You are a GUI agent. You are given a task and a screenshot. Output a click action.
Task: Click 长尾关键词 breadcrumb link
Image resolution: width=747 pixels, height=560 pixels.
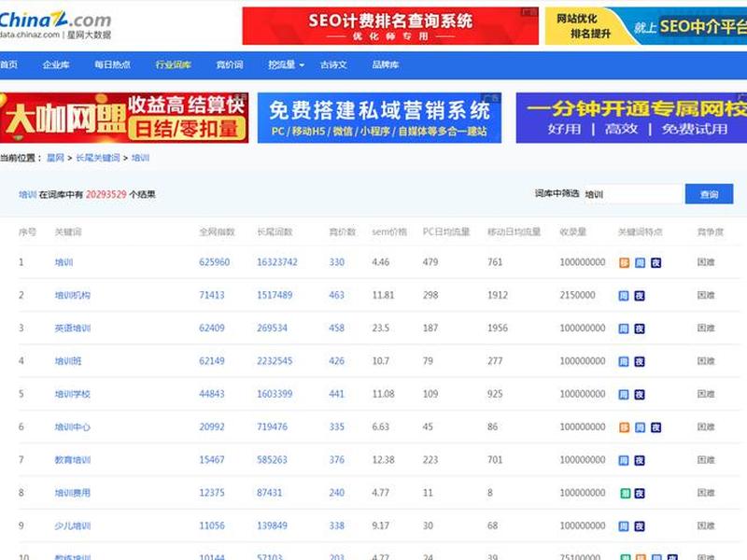pos(98,158)
